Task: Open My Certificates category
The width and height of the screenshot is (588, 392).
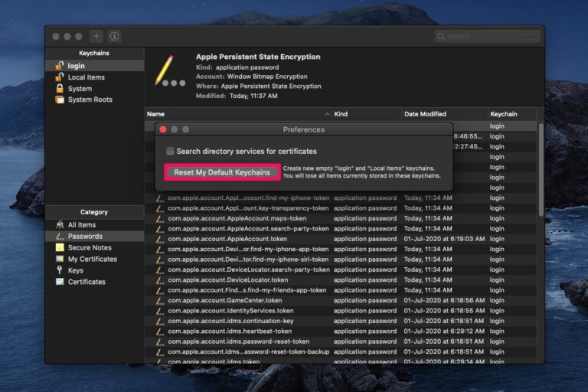Action: tap(93, 259)
